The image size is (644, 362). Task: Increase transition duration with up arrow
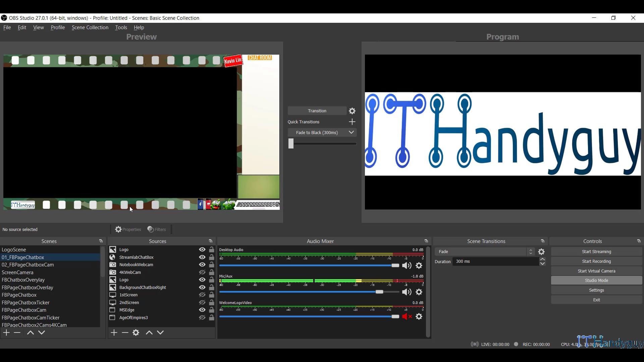click(x=542, y=259)
